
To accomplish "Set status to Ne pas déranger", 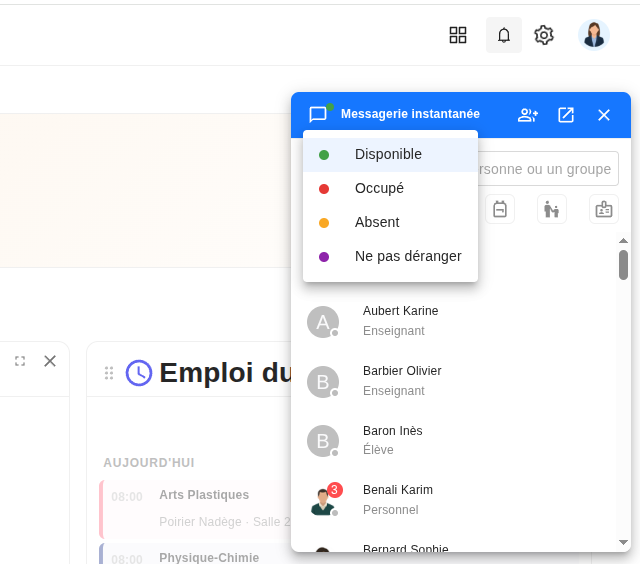I will pyautogui.click(x=390, y=257).
